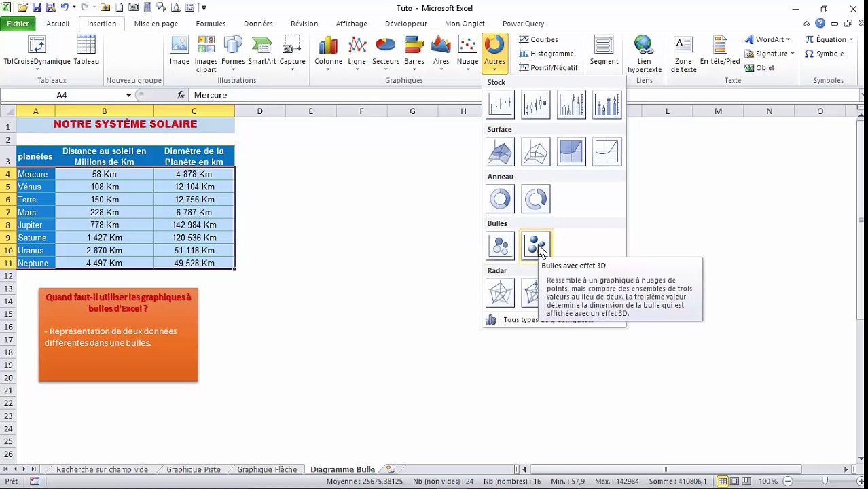
Task: Click the Undo arrow icon
Action: pos(65,7)
